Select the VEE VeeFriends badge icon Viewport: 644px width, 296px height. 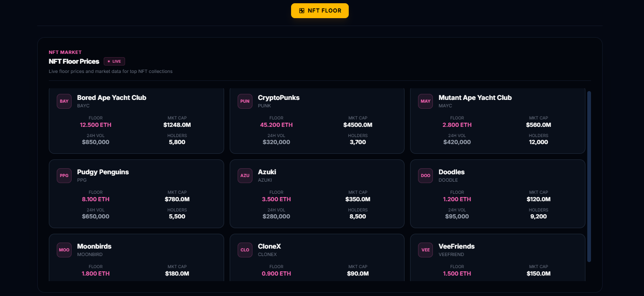[x=425, y=250]
